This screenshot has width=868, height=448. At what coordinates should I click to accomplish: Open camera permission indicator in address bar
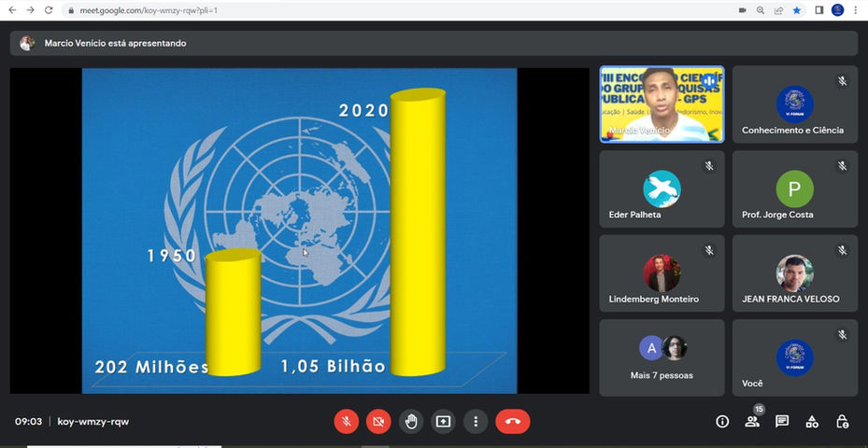pos(743,10)
